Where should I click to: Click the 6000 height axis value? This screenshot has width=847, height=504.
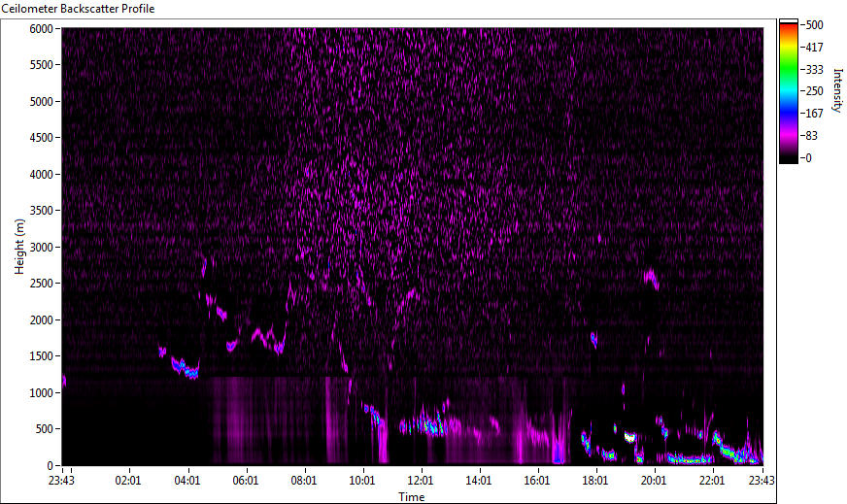(41, 28)
